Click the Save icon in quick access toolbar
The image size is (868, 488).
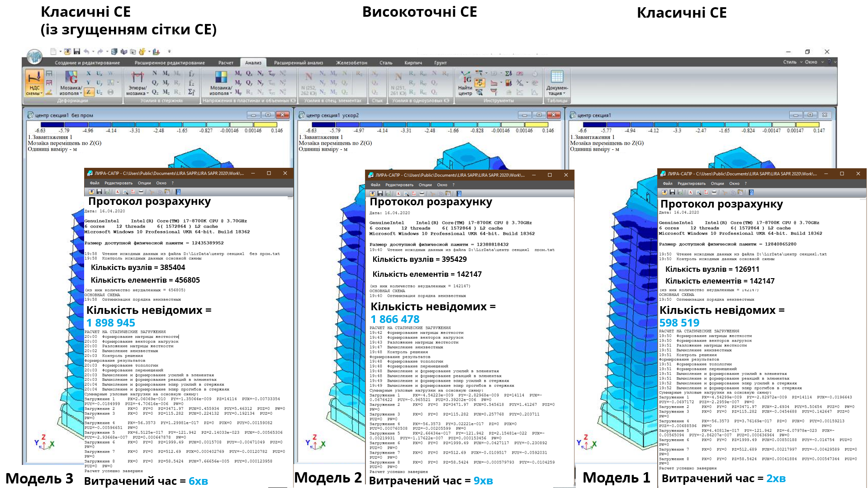[77, 52]
